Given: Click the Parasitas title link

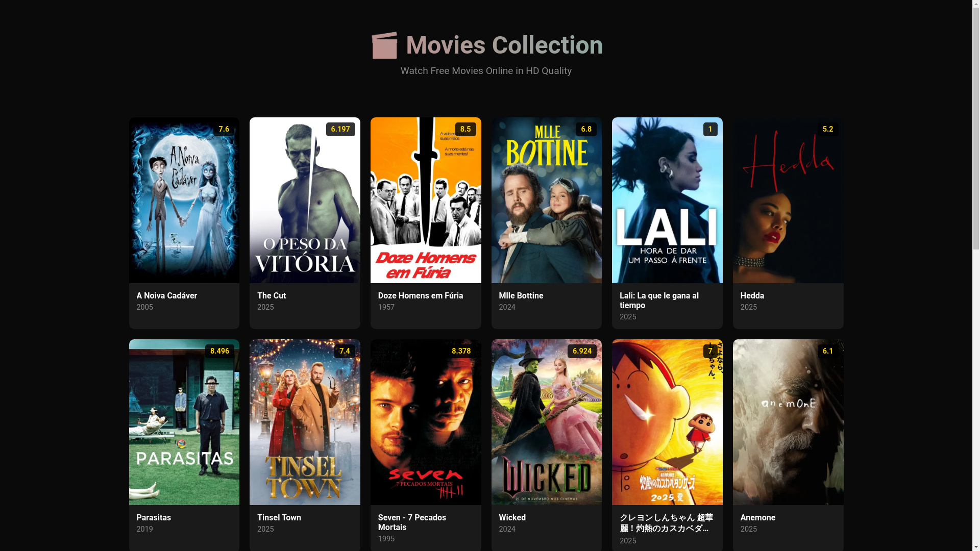Looking at the screenshot, I should point(154,517).
